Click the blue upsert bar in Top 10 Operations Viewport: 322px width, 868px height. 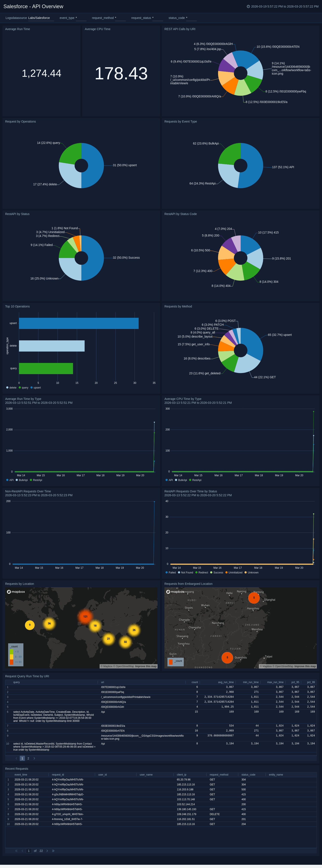pyautogui.click(x=79, y=323)
